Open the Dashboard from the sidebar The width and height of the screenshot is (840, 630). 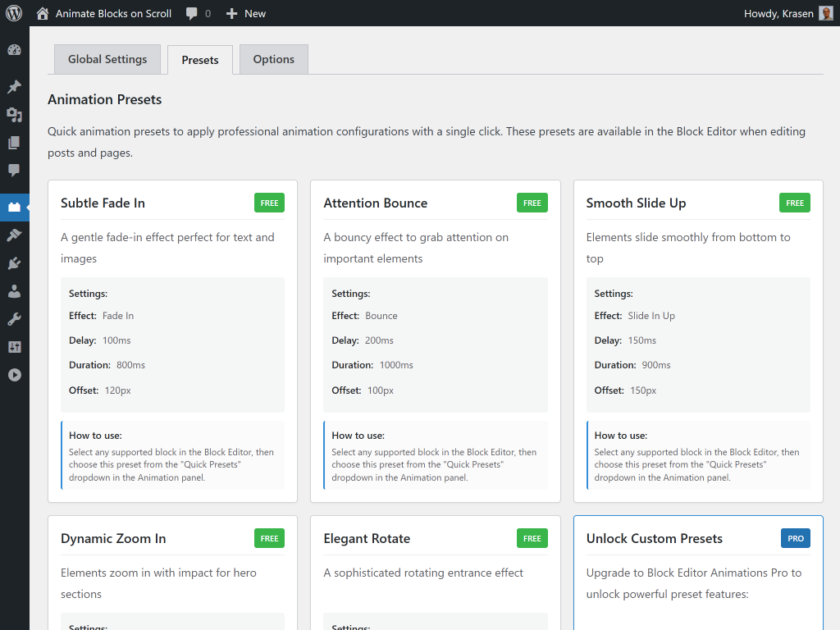coord(14,50)
